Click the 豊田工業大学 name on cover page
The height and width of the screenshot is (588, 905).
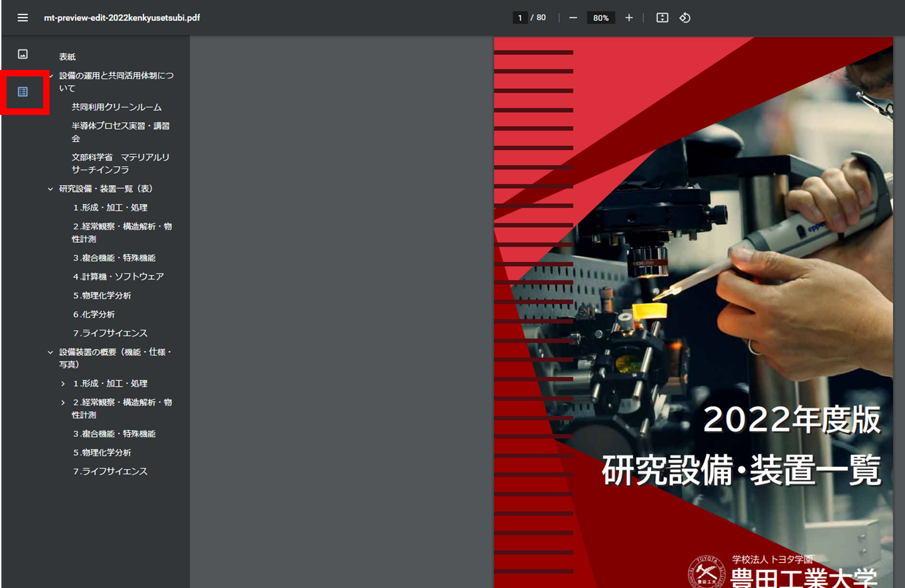pyautogui.click(x=803, y=578)
